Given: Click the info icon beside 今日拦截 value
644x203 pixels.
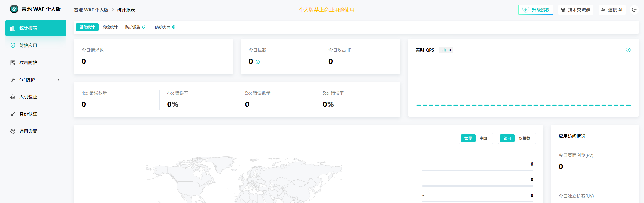Looking at the screenshot, I should point(258,62).
